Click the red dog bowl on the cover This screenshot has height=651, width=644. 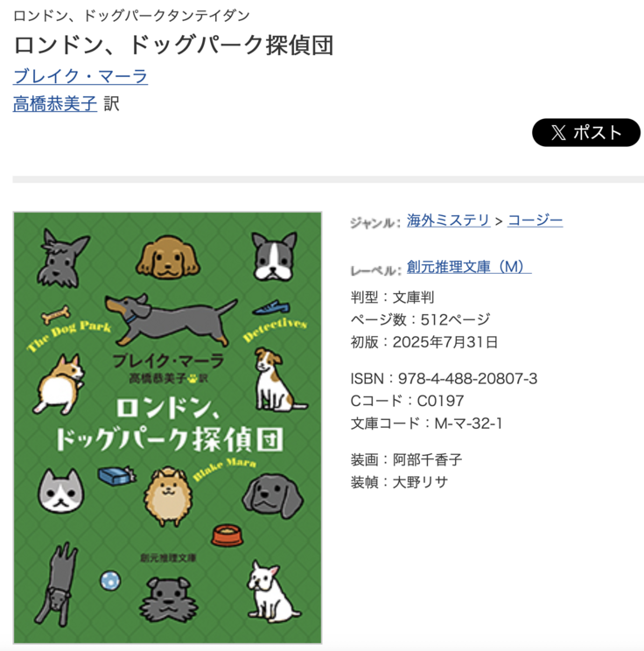pyautogui.click(x=227, y=535)
